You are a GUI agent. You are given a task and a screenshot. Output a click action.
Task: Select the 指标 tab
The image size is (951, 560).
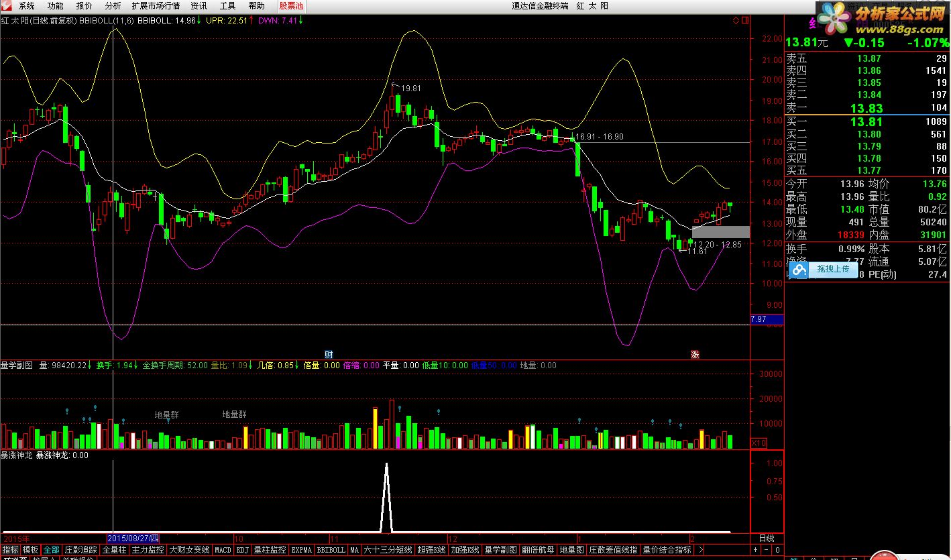pyautogui.click(x=10, y=549)
